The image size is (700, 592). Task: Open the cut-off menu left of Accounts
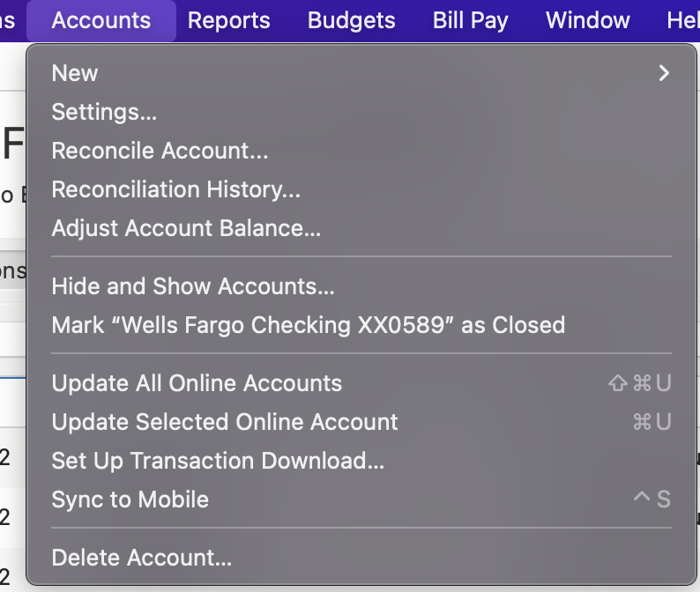pos(7,20)
